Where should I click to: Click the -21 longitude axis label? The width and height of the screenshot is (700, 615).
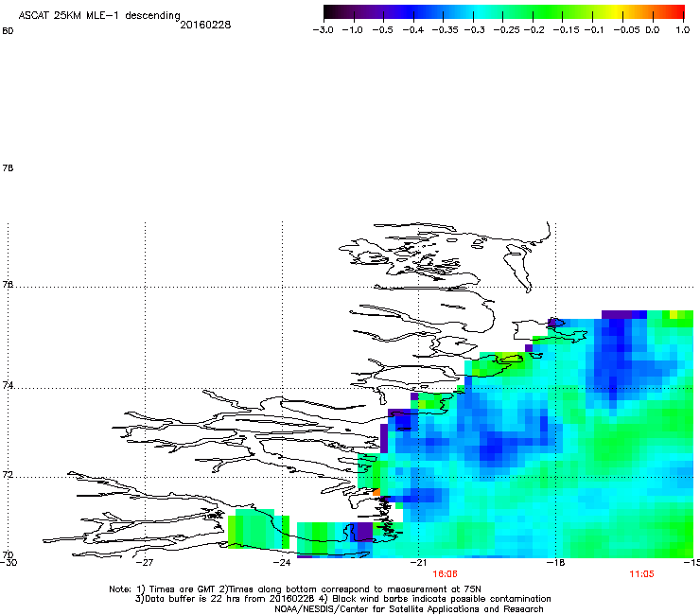(418, 563)
